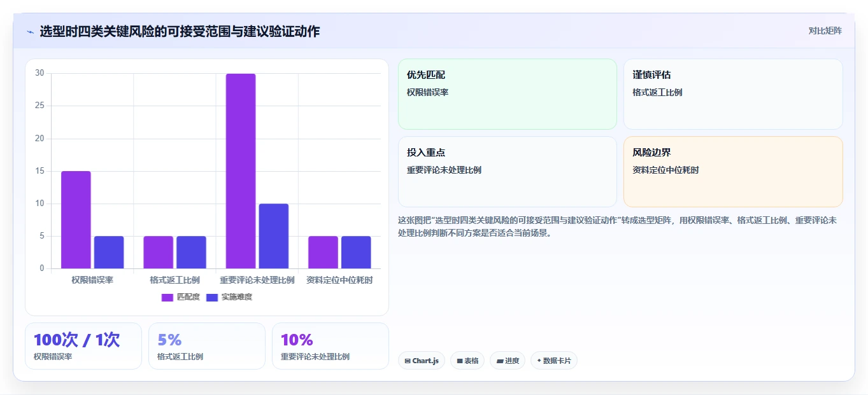Click the 数据卡片 tag chip
This screenshot has width=868, height=395.
point(554,361)
